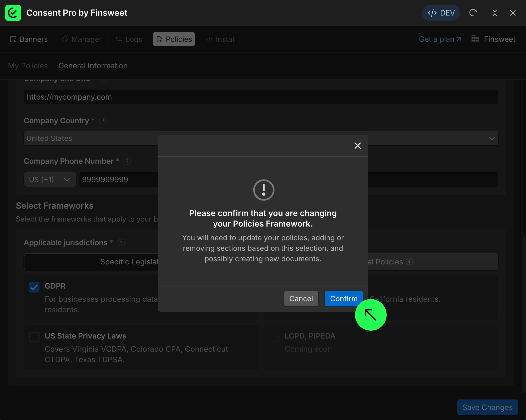Image resolution: width=526 pixels, height=420 pixels.
Task: Close the confirmation dialog with X
Action: pos(358,146)
